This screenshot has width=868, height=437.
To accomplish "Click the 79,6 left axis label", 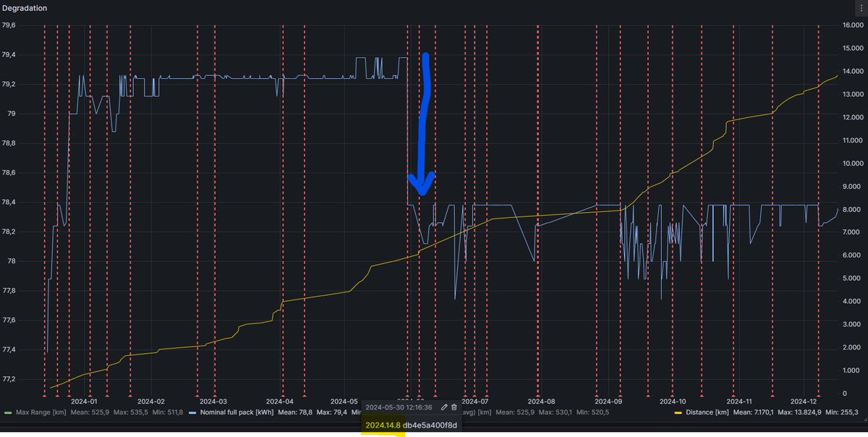I will [x=10, y=25].
